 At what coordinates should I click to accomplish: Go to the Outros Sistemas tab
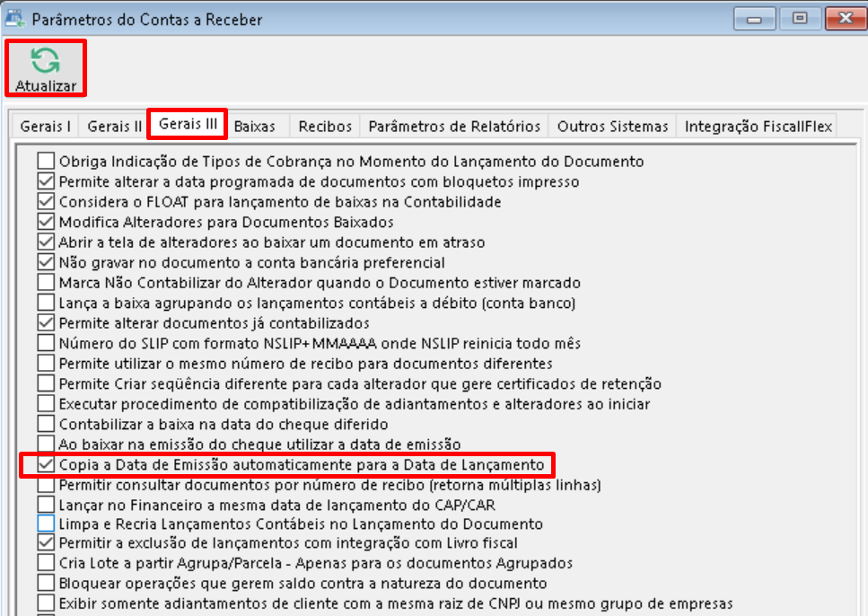612,127
